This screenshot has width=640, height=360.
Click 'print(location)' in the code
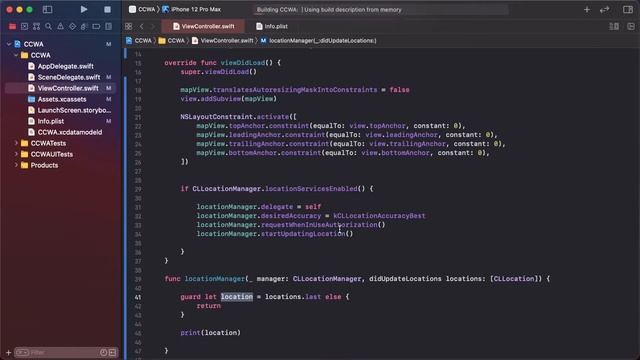pyautogui.click(x=211, y=333)
